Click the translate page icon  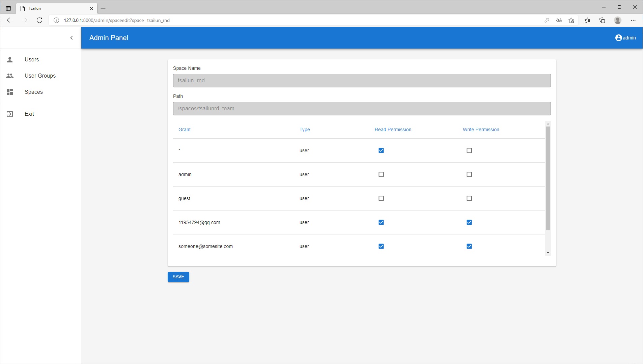click(559, 20)
